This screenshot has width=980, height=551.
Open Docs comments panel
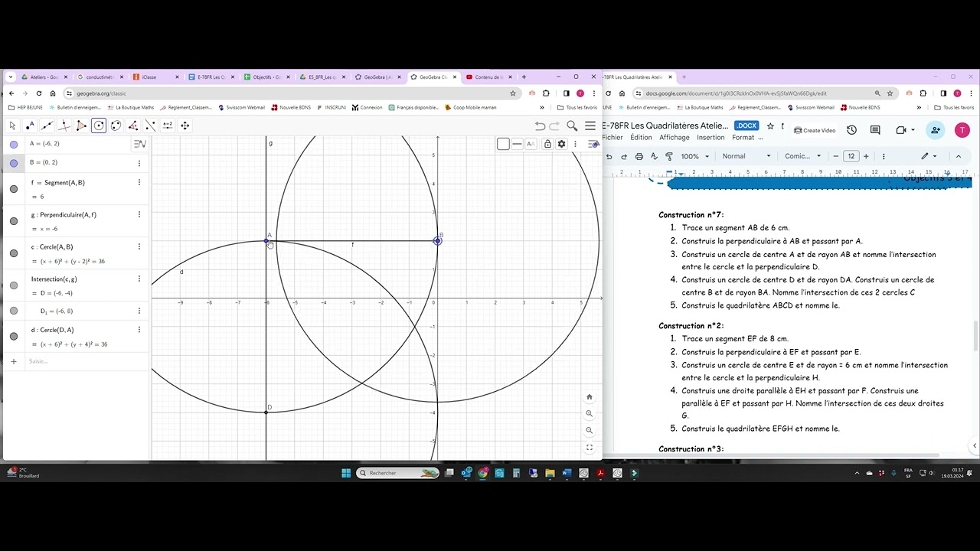pyautogui.click(x=875, y=130)
